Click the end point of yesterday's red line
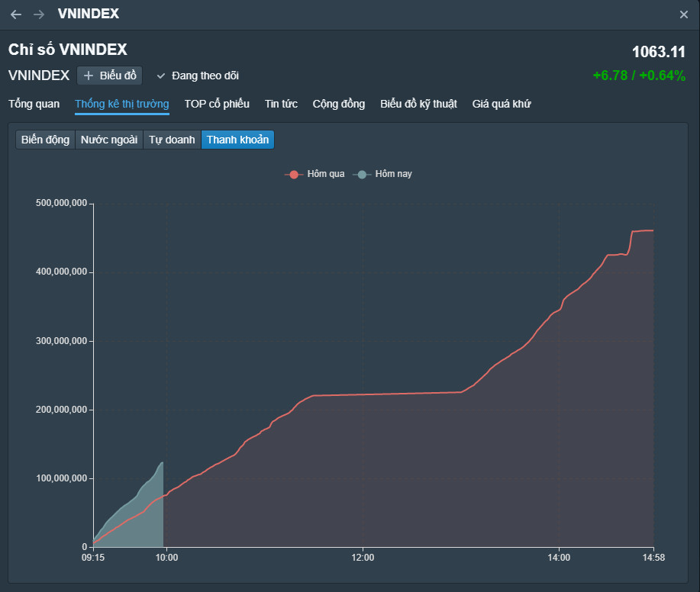700x592 pixels. point(653,230)
